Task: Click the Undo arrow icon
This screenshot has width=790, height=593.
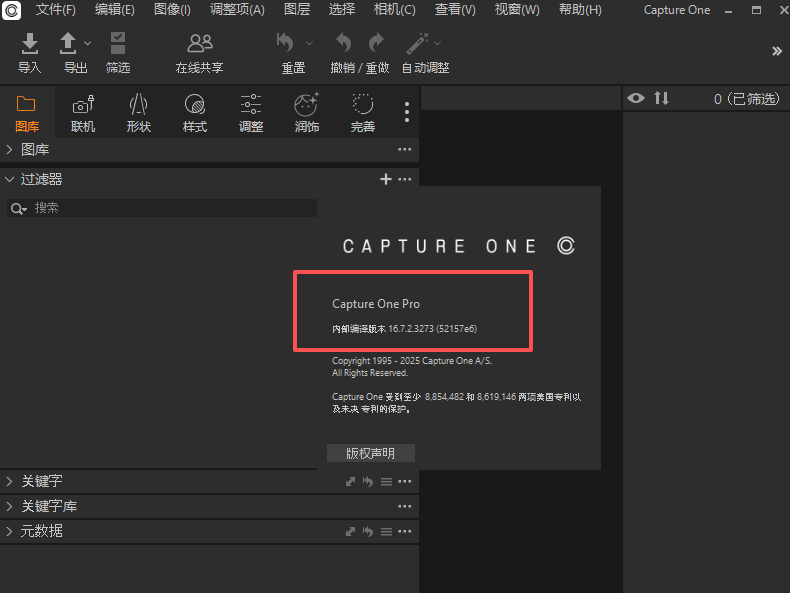Action: 344,43
